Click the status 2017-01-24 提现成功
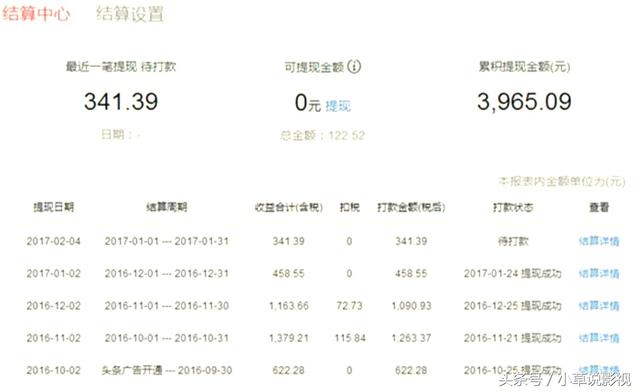 [x=513, y=274]
